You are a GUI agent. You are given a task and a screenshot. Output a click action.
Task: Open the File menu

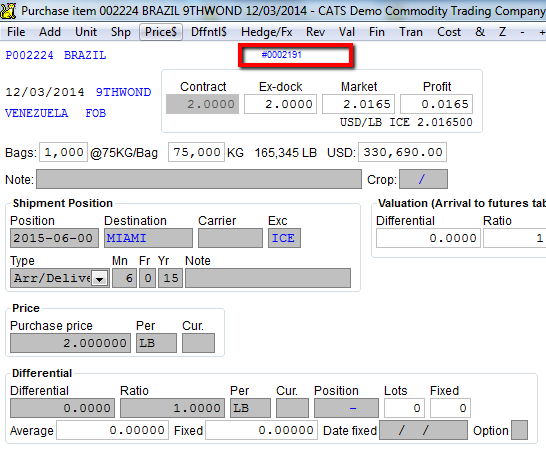[x=16, y=32]
